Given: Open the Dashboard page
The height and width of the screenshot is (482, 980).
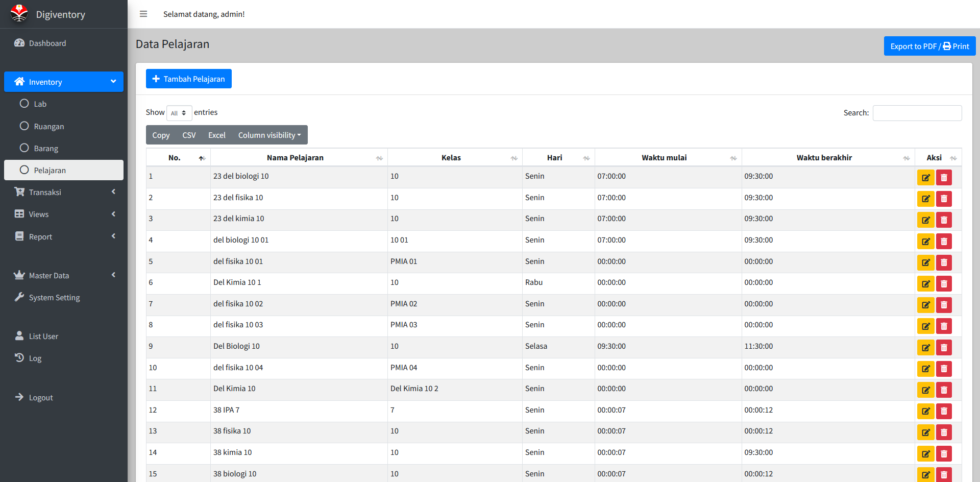Looking at the screenshot, I should (47, 43).
